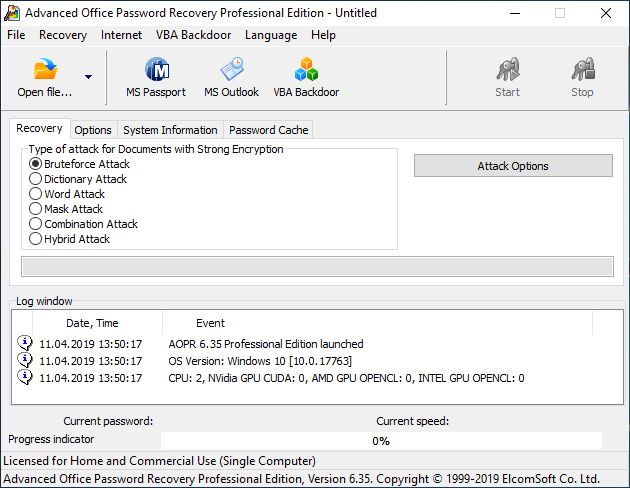This screenshot has height=488, width=630.
Task: Click the Open file folder icon
Action: tap(45, 70)
